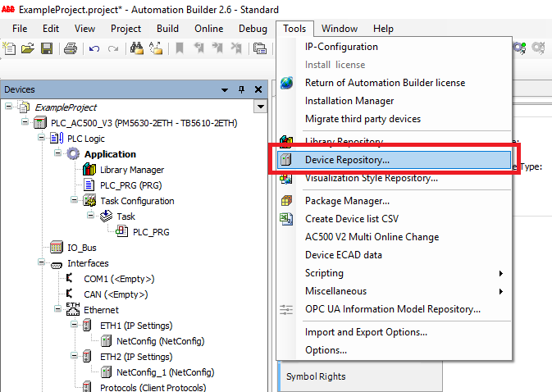Open the Online menu
This screenshot has height=392, width=552.
point(208,29)
